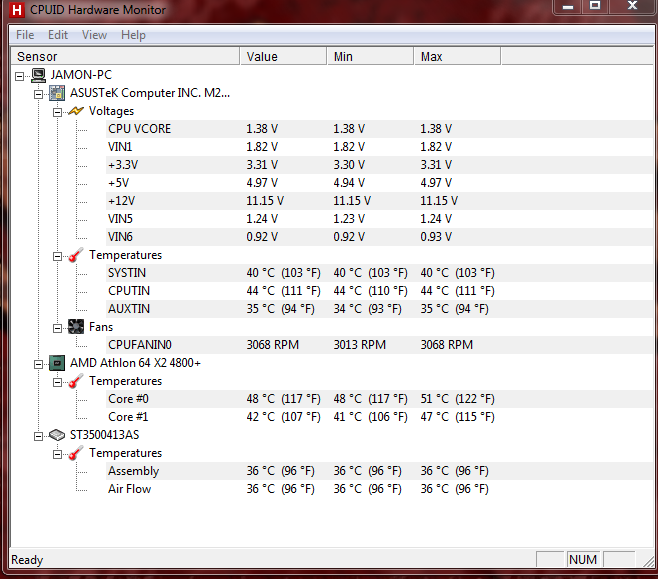Collapse the Fans group
This screenshot has height=579, width=658.
coord(57,328)
